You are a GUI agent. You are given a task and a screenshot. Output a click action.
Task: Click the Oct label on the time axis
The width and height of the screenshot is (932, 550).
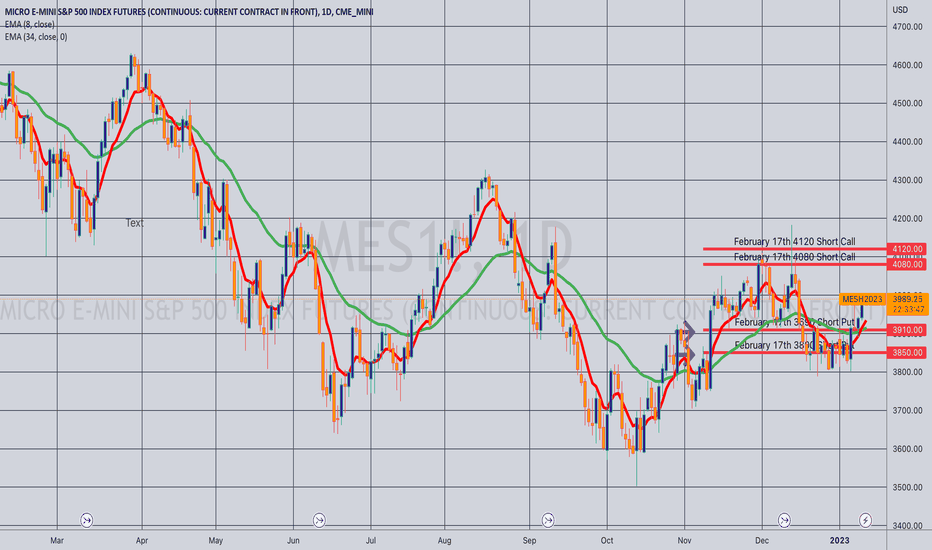point(607,540)
